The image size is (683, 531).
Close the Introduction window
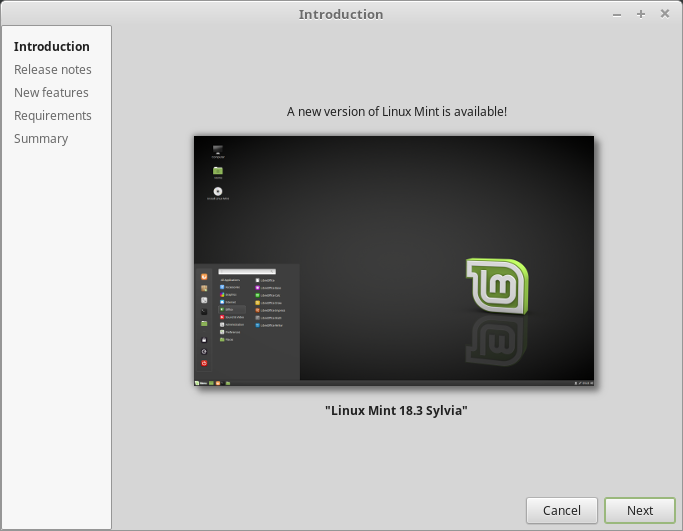665,14
